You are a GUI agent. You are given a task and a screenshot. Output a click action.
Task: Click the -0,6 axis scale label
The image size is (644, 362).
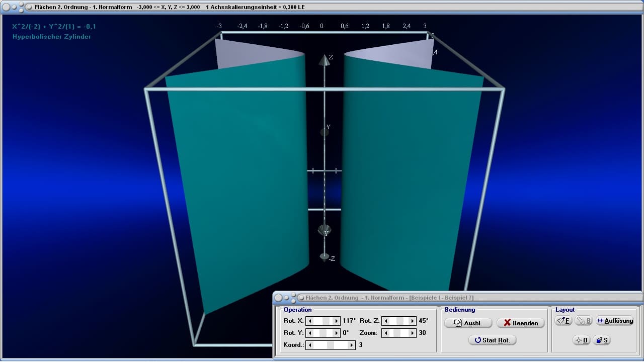(x=304, y=26)
